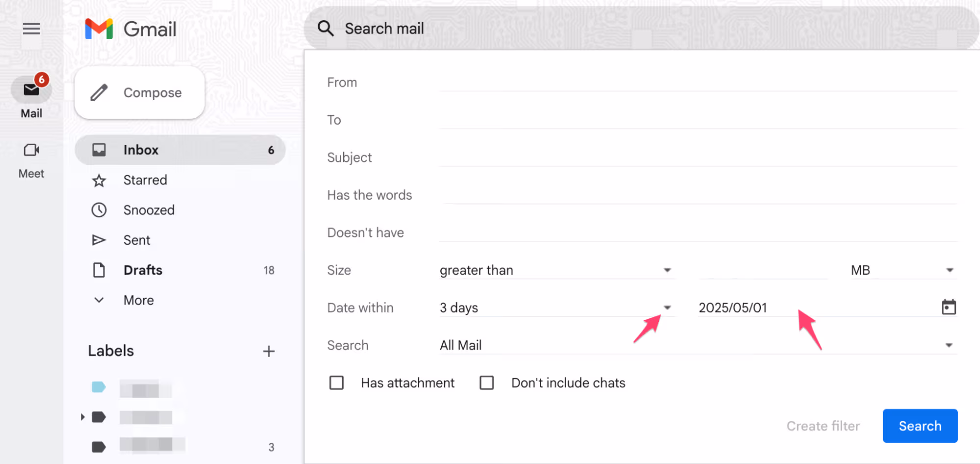The image size is (980, 464).
Task: Click the Starred folder star icon
Action: pos(100,180)
